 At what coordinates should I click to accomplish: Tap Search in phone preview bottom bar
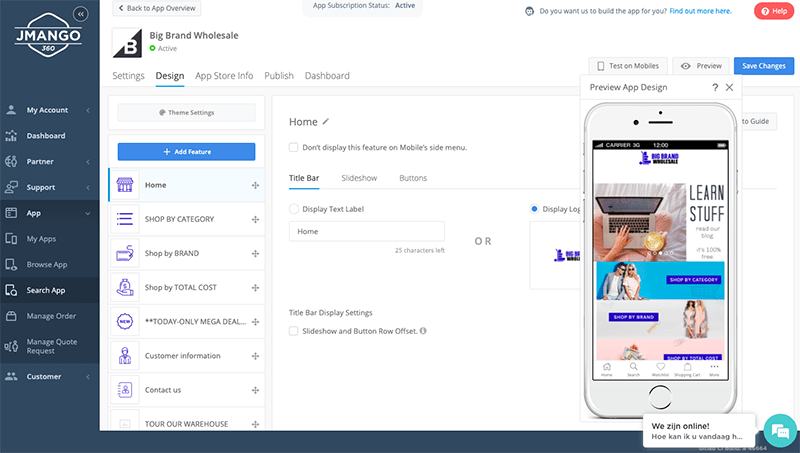click(x=633, y=369)
